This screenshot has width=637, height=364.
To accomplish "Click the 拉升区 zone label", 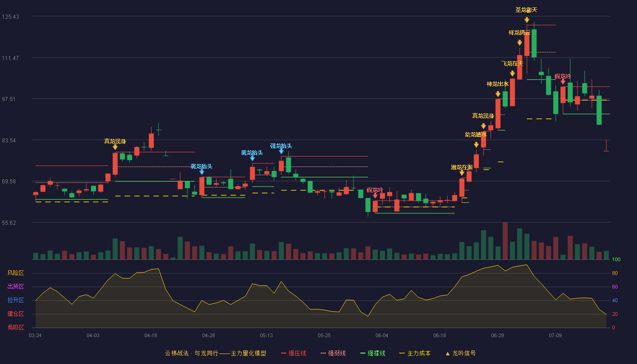I will click(x=15, y=300).
